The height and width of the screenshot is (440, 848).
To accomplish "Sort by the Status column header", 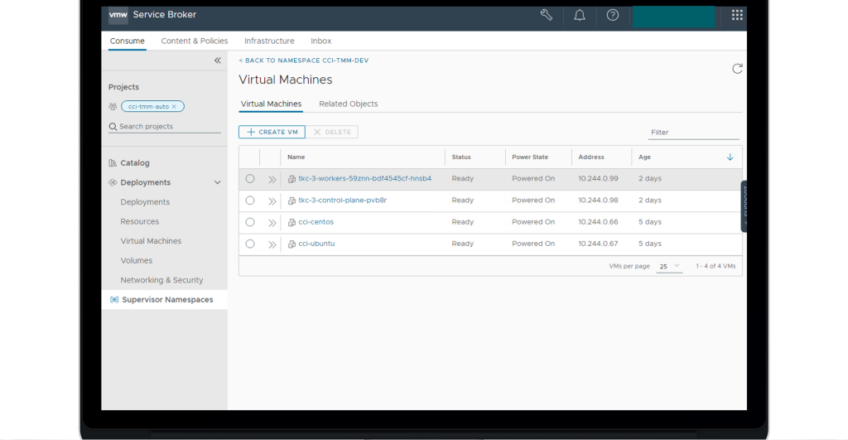I will pos(461,157).
